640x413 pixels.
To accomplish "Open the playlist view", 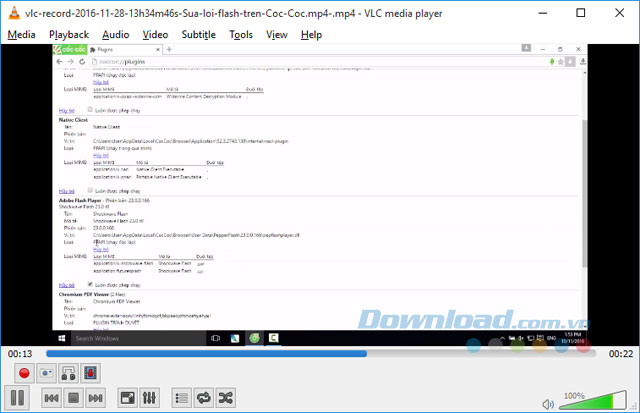I will click(181, 397).
